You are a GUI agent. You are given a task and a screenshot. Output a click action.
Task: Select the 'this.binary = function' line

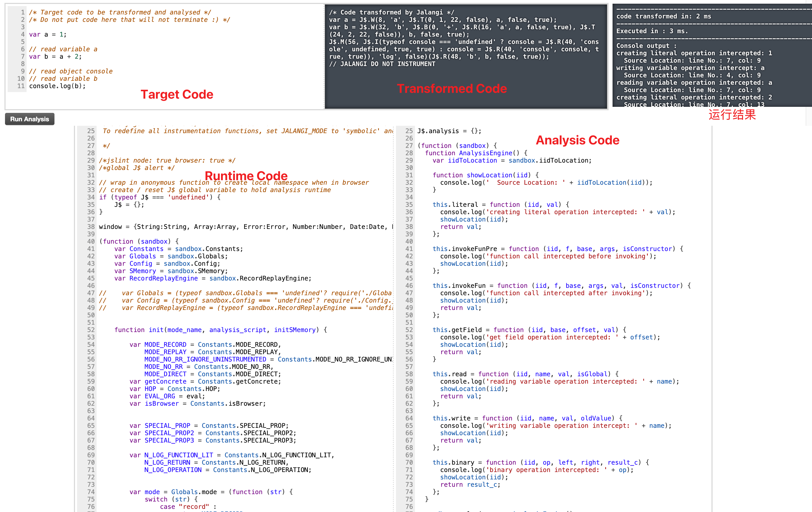(x=540, y=463)
